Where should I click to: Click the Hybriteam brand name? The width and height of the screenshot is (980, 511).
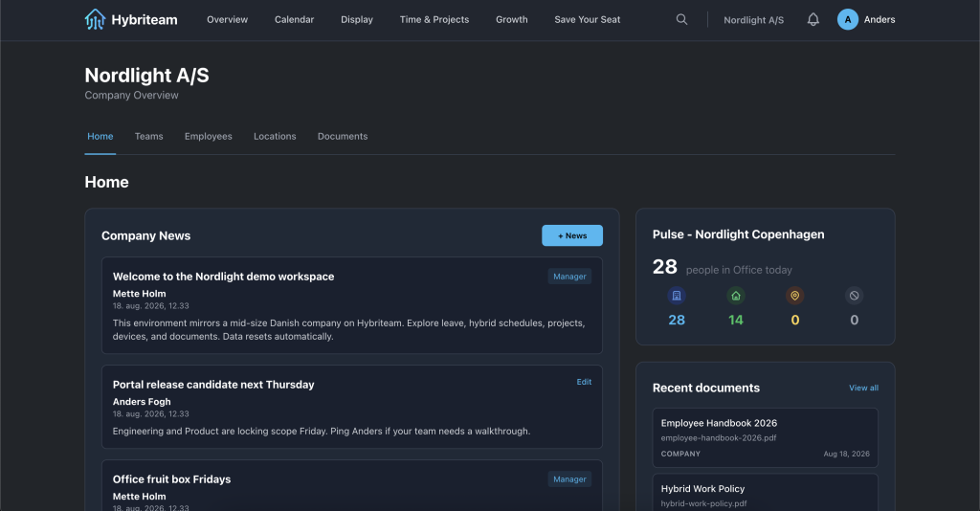click(145, 20)
